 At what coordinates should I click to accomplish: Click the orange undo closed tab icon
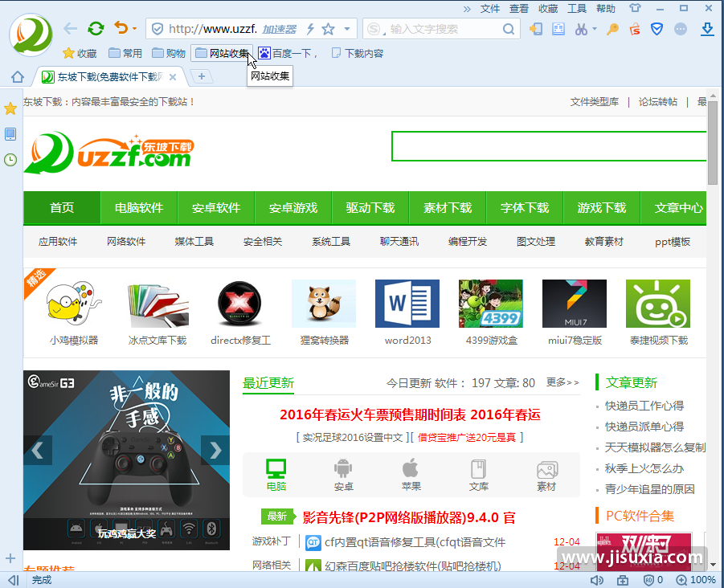pyautogui.click(x=121, y=28)
